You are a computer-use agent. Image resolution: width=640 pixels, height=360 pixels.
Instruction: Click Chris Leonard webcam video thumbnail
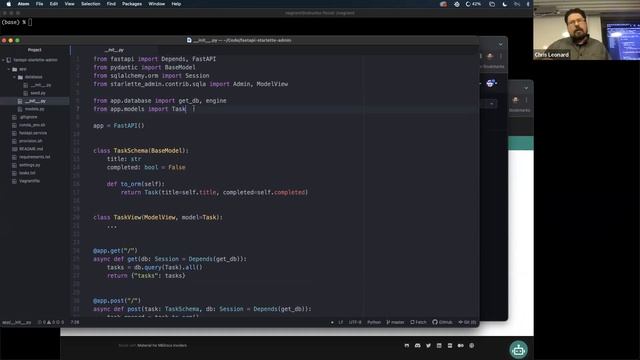(587, 30)
